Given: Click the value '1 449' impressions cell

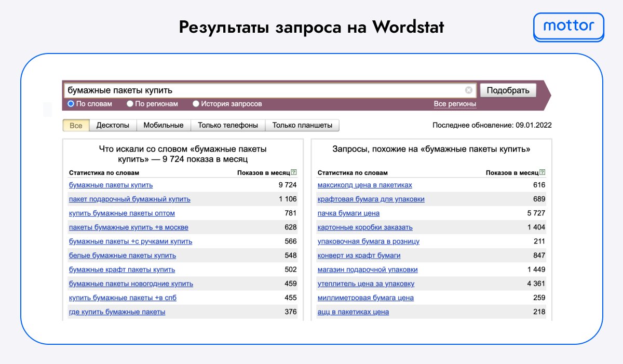Looking at the screenshot, I should click(536, 269).
